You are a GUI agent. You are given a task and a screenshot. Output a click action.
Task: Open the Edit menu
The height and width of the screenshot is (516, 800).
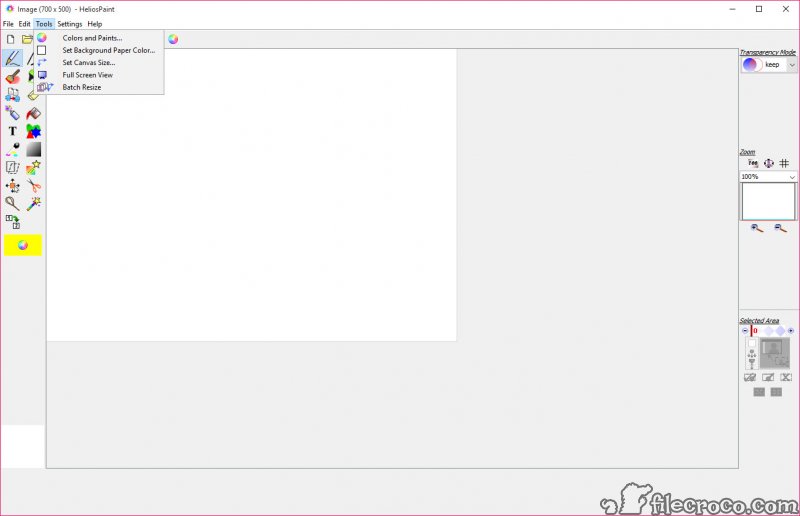[24, 24]
